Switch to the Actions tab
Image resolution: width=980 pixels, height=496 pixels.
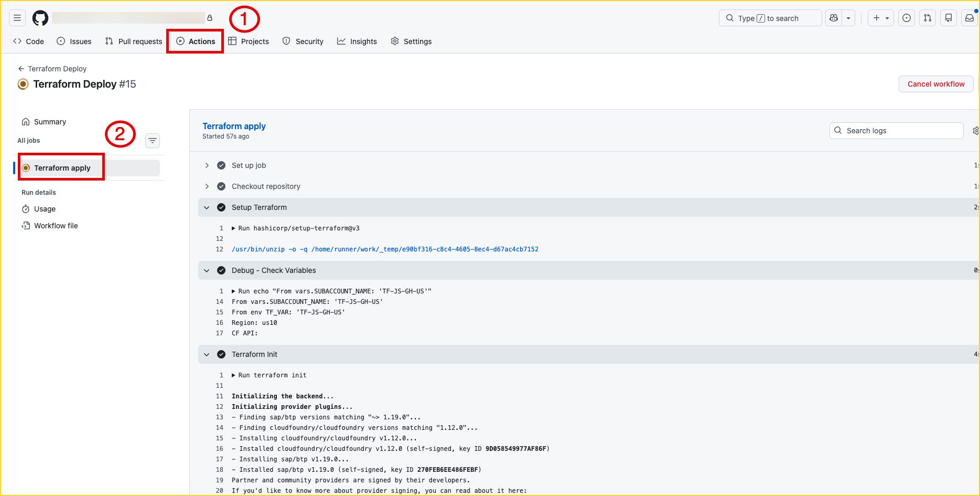196,41
